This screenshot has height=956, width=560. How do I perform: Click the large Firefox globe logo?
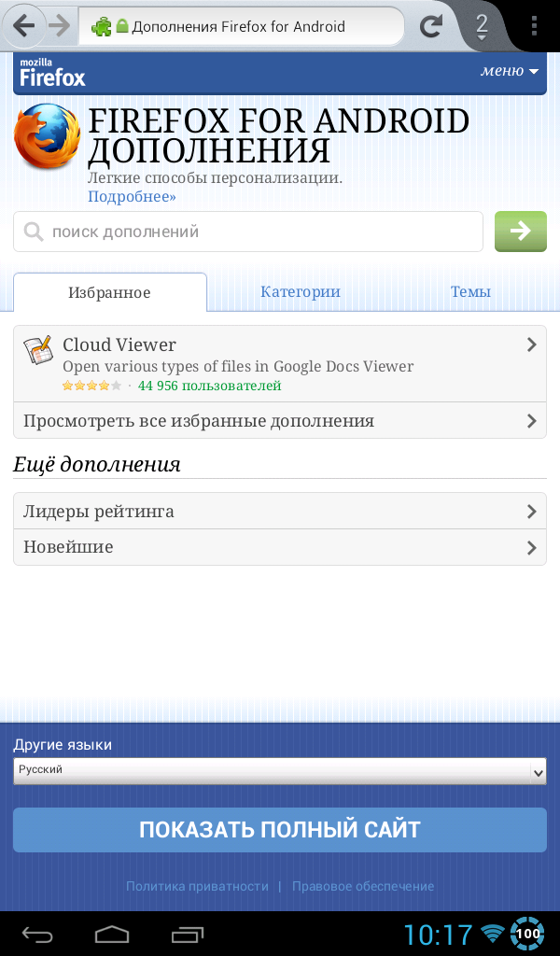(x=47, y=136)
